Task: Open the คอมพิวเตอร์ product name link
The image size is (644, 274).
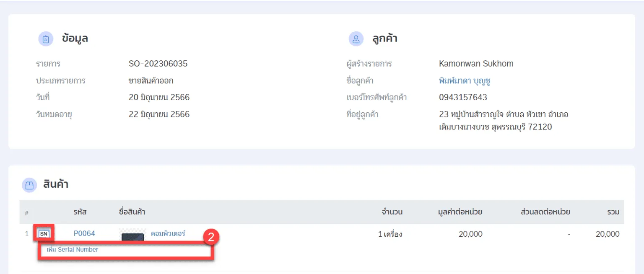Action: pos(168,233)
